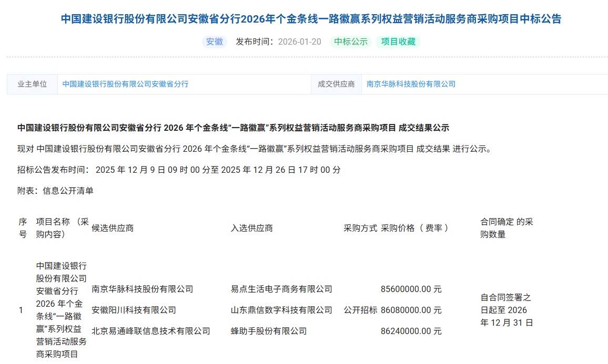This screenshot has height=364, width=608.
Task: Click the 序号 column header
Action: (23, 228)
